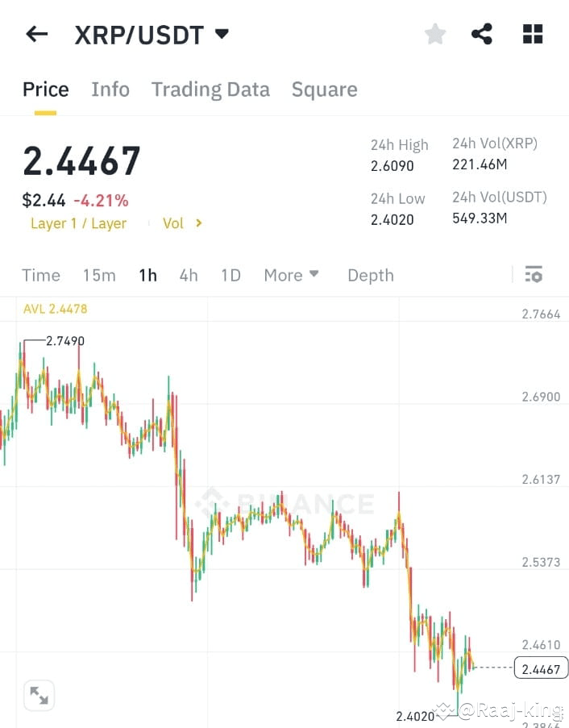This screenshot has height=728, width=569.
Task: Open the apps grid icon top right
Action: coord(532,34)
